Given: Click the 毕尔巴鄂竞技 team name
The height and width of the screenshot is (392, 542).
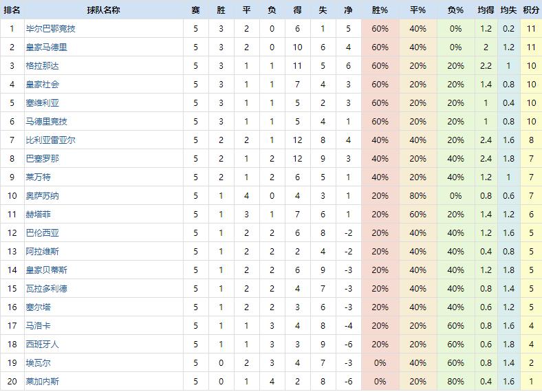Looking at the screenshot, I should coord(50,29).
